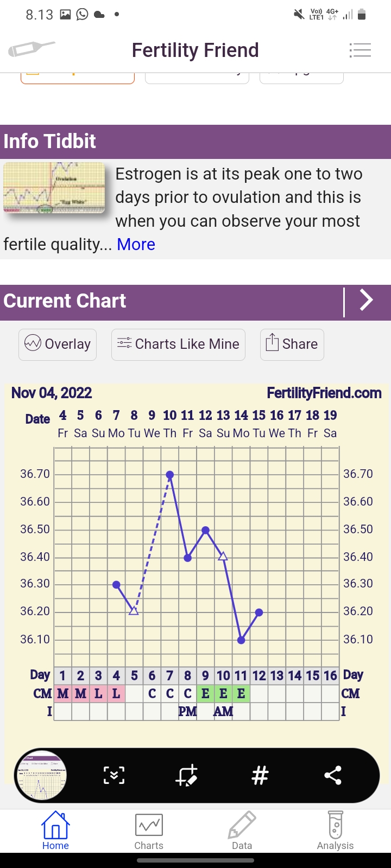The image size is (391, 868).
Task: Tap the hashtag tag icon
Action: click(260, 775)
